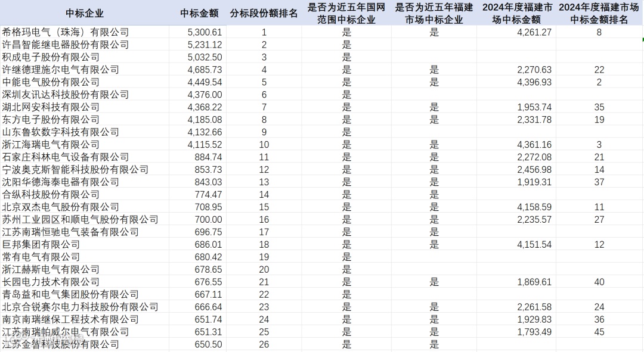The width and height of the screenshot is (644, 352).
Task: Select cell 宁波奥克斯智能科技股份有限公司
Action: pos(85,169)
